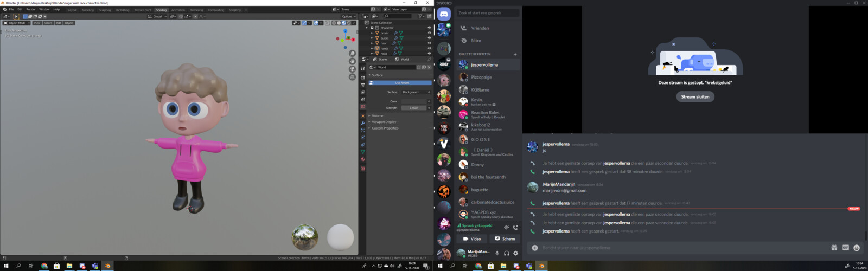Collapse the Surface panel

[377, 75]
